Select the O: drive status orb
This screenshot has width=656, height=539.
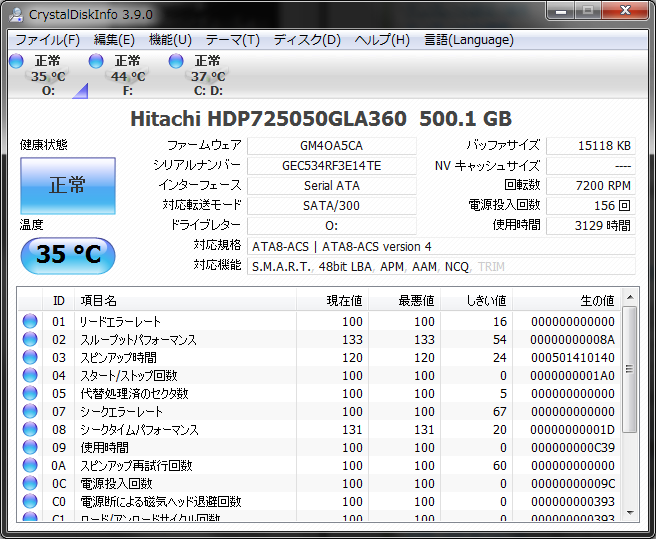(x=16, y=61)
